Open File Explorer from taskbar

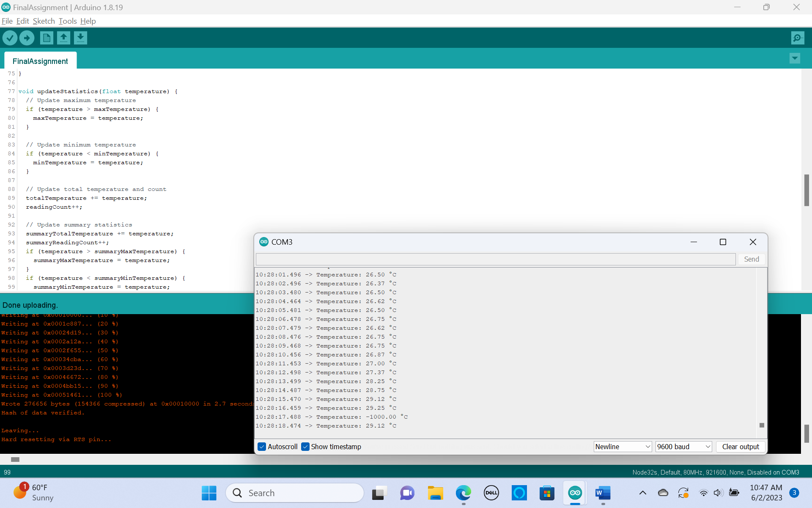coord(435,493)
